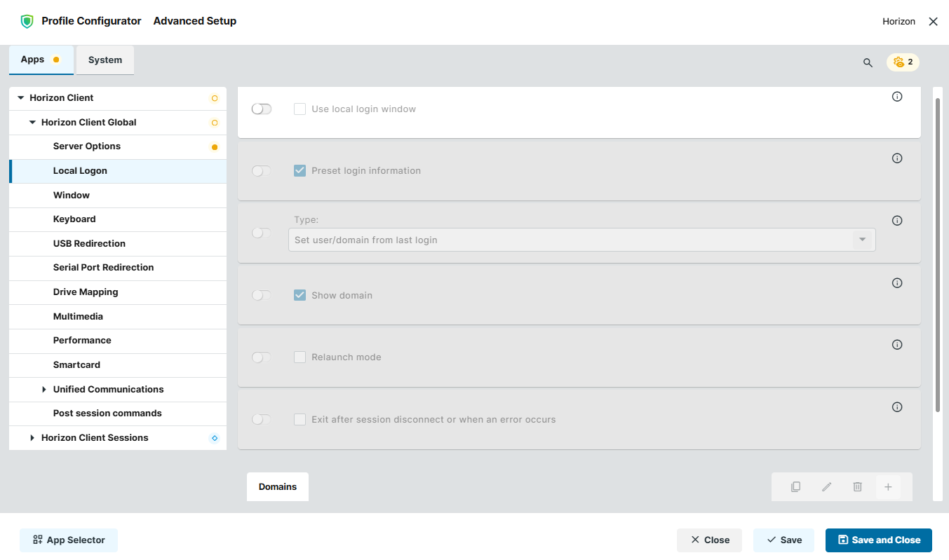Select Drive Mapping in the sidebar
Image resolution: width=949 pixels, height=560 pixels.
coord(118,292)
